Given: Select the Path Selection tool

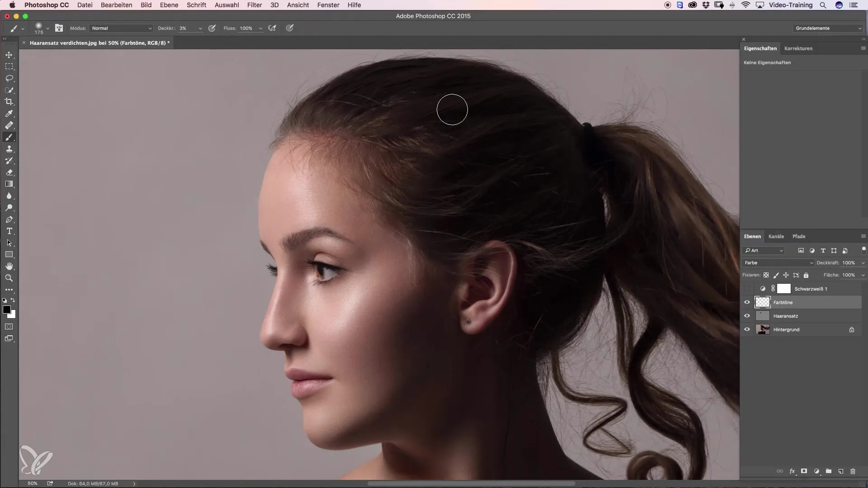Looking at the screenshot, I should [9, 243].
